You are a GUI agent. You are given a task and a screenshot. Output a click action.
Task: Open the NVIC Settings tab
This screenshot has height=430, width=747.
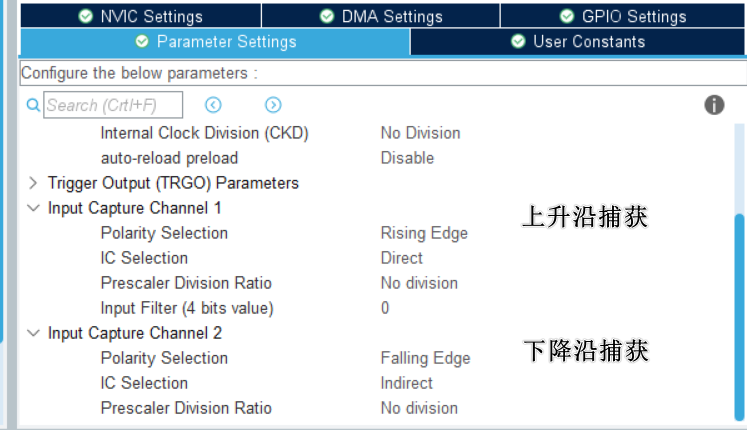pos(140,16)
